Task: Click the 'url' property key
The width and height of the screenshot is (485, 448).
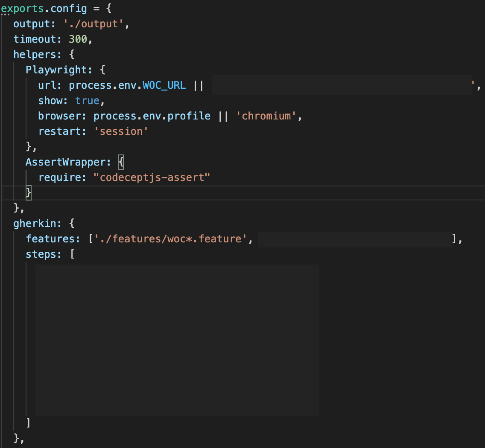Action: [47, 85]
